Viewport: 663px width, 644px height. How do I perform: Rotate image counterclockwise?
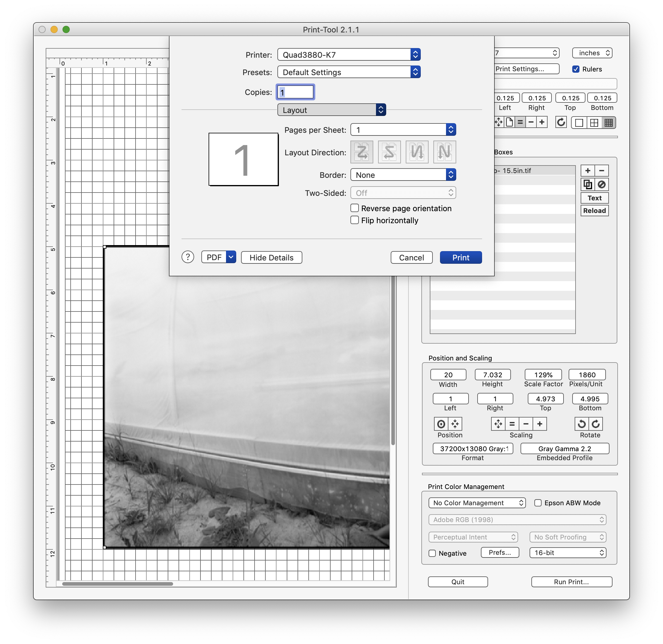(582, 424)
